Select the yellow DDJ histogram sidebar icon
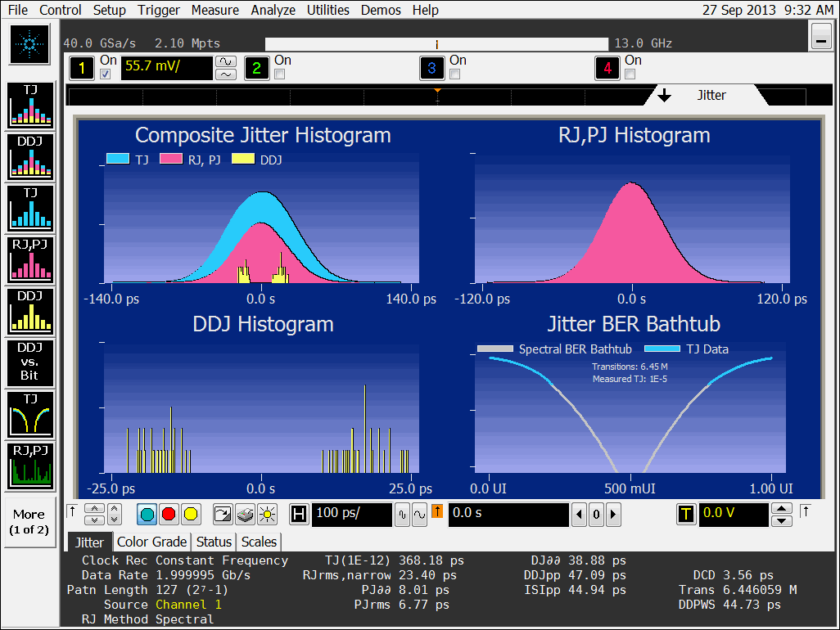Image resolution: width=840 pixels, height=630 pixels. coord(30,311)
